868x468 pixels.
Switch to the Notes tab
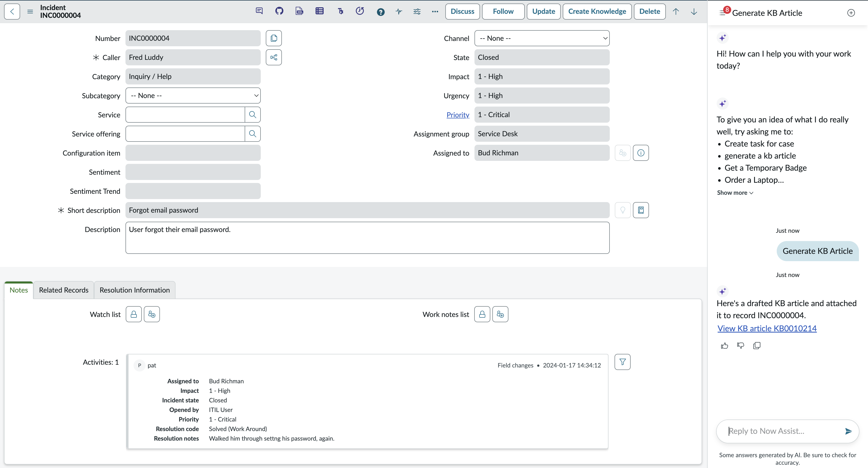[19, 290]
